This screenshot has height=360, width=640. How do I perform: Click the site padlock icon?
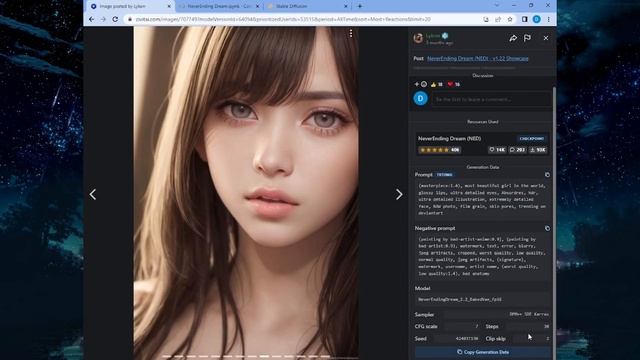click(130, 19)
